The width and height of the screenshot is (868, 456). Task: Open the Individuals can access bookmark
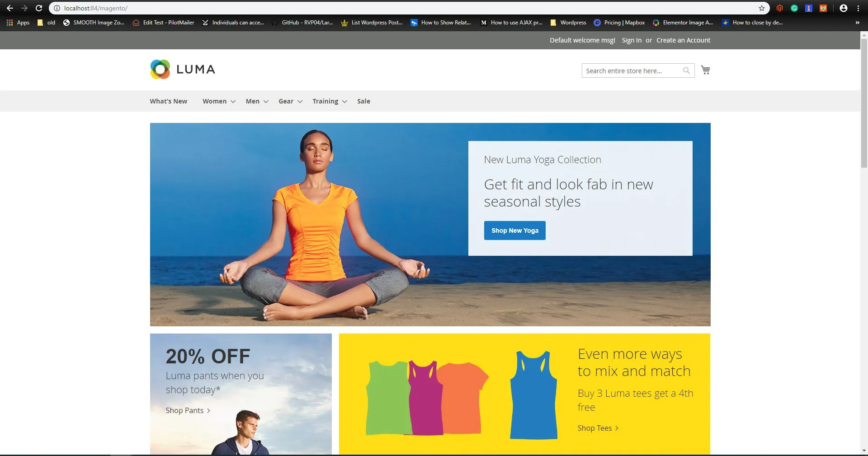(x=233, y=23)
